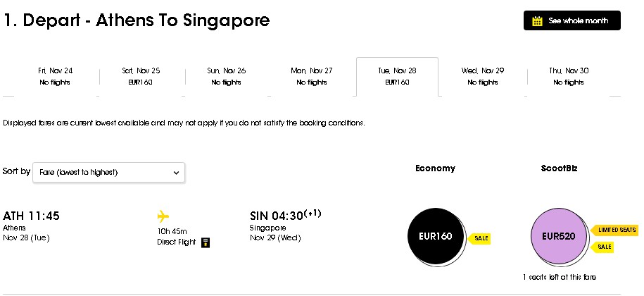Pick the Thu, Nov 30 date tab

pos(569,76)
